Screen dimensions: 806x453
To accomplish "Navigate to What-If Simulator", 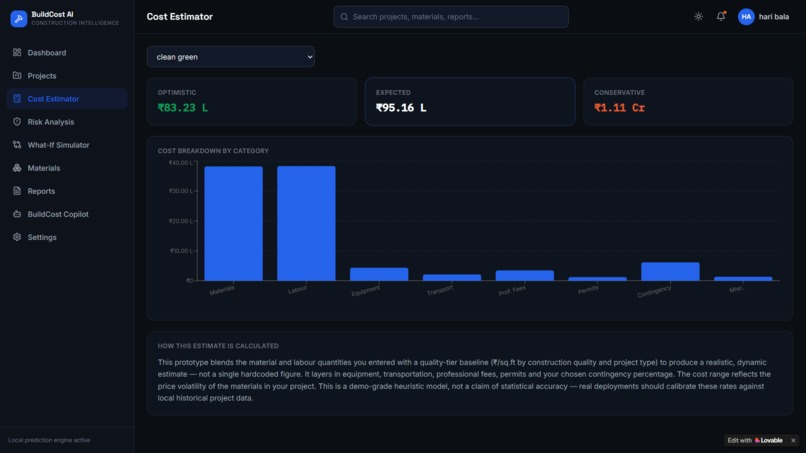I will click(67, 145).
